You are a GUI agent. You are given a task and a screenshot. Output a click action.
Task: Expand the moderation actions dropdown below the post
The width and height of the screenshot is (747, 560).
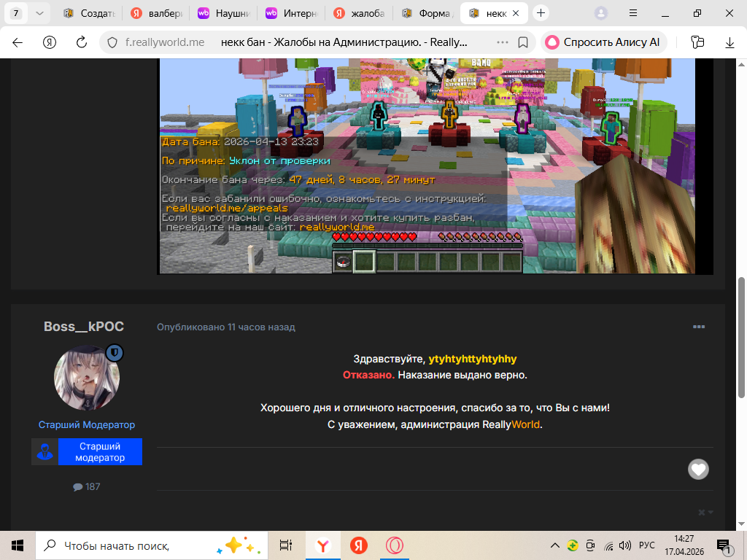click(x=705, y=512)
